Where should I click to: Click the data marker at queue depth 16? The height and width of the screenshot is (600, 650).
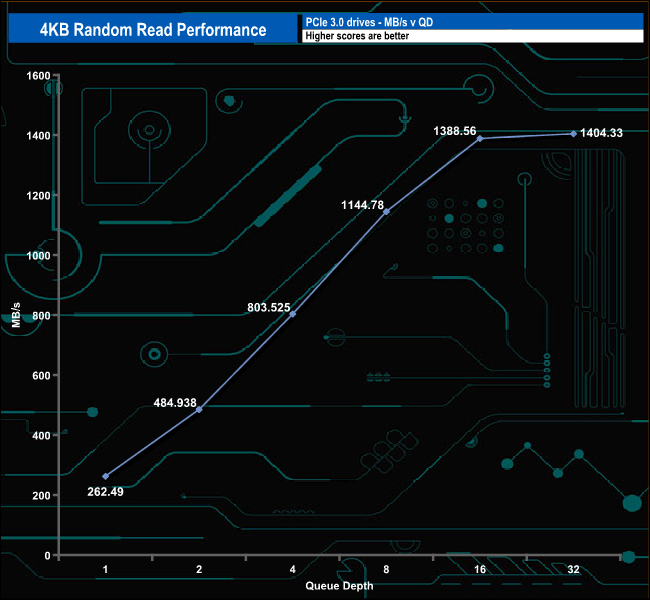[480, 138]
